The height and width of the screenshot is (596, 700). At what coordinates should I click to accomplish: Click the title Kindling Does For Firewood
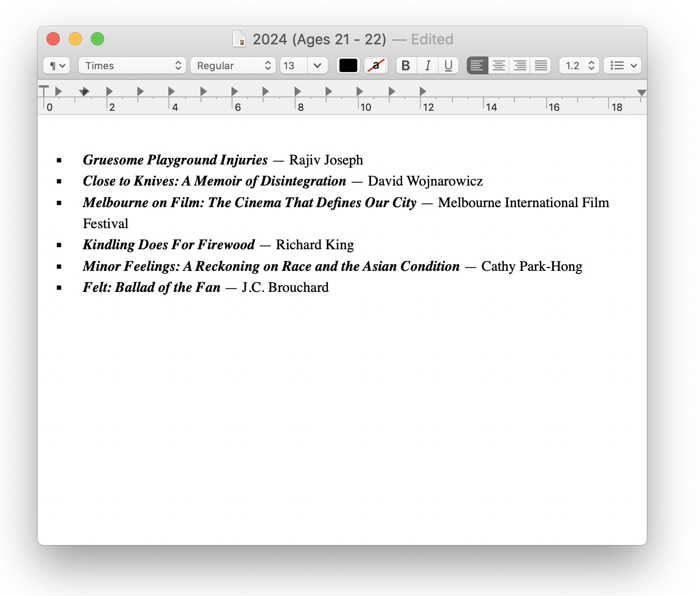tap(169, 245)
